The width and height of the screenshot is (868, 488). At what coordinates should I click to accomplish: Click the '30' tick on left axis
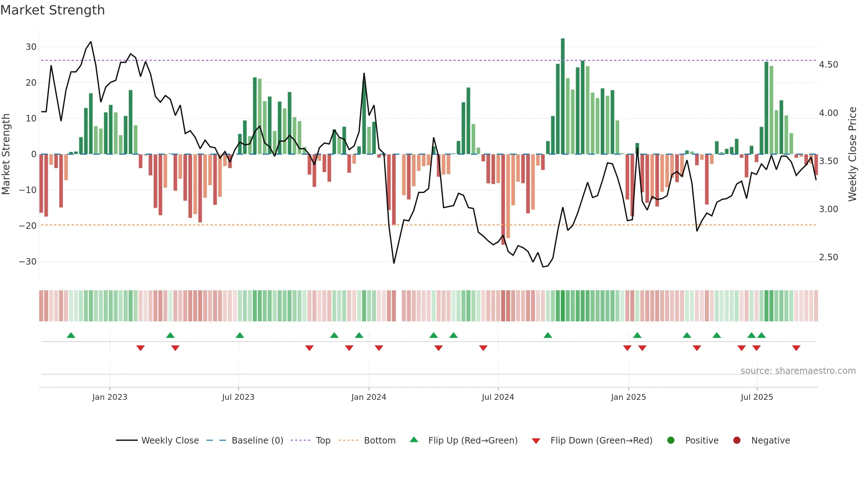click(x=31, y=47)
